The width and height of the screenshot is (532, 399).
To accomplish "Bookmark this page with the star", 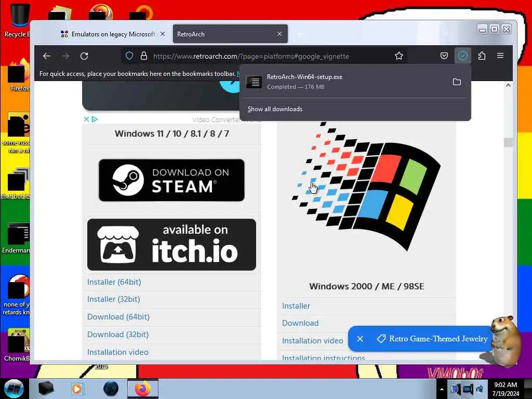I will (x=399, y=56).
